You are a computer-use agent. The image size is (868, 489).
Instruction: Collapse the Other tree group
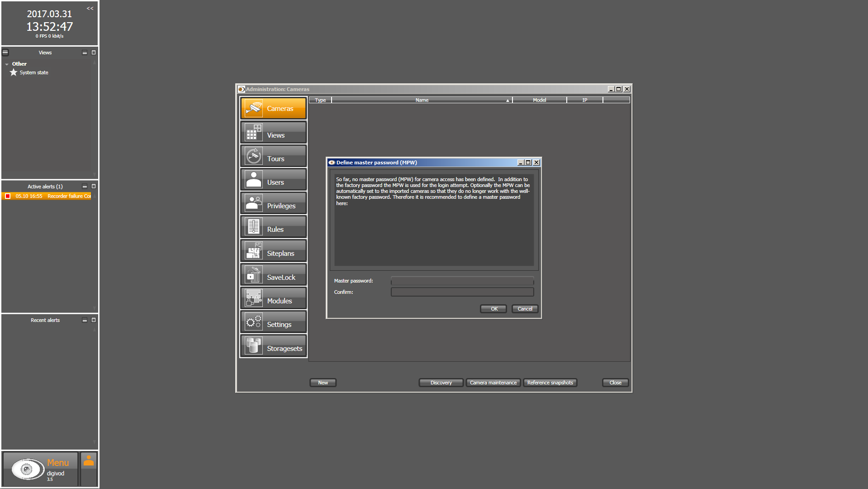(7, 64)
